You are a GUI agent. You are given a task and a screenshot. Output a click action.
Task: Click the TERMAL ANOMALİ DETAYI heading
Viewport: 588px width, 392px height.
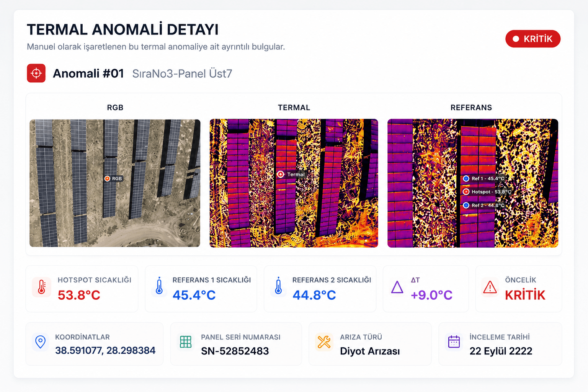click(x=122, y=29)
